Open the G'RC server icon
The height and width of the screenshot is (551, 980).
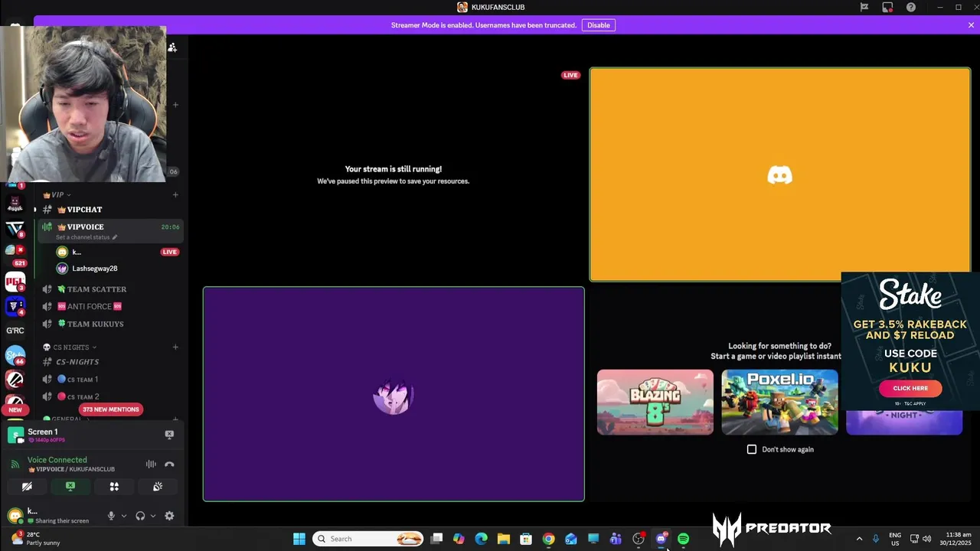tap(15, 331)
